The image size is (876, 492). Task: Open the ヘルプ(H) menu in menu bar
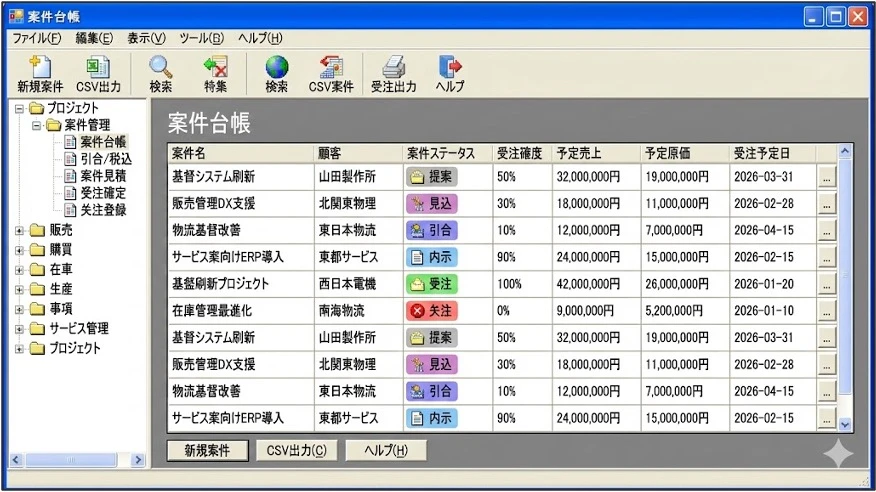260,38
